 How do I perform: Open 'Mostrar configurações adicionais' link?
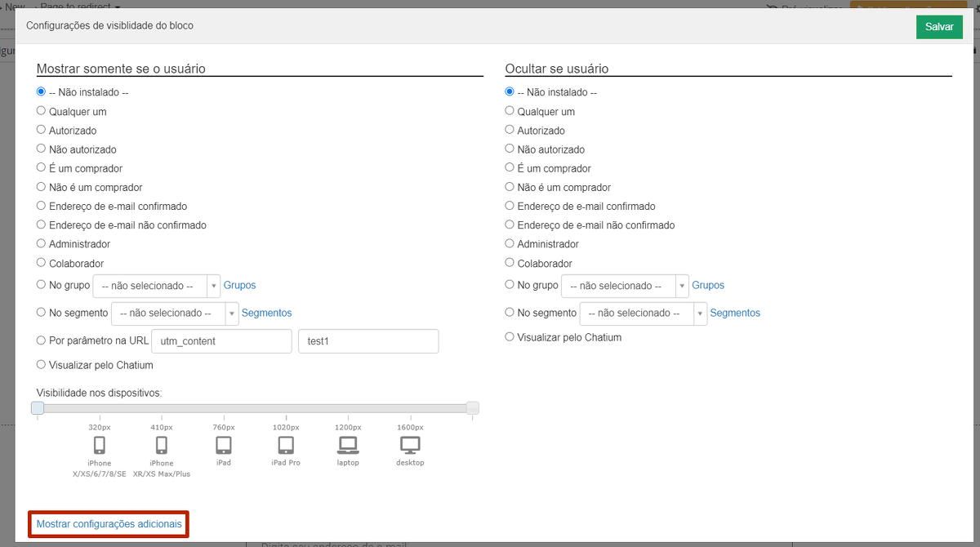click(x=109, y=524)
